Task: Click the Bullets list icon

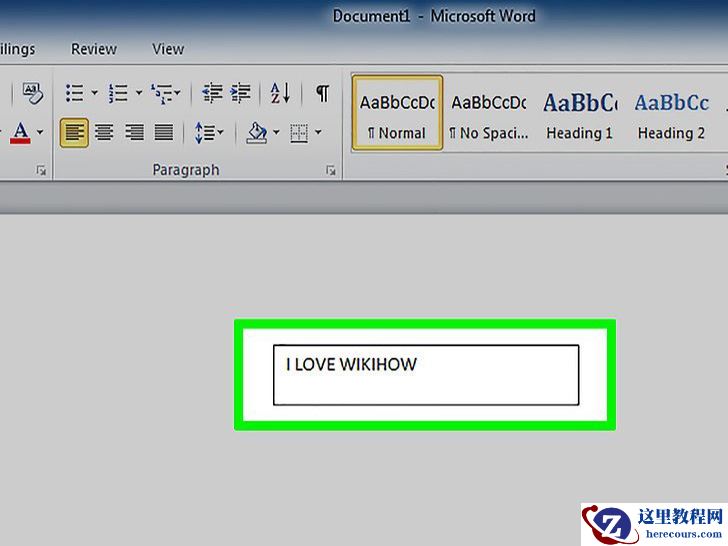Action: pos(75,93)
